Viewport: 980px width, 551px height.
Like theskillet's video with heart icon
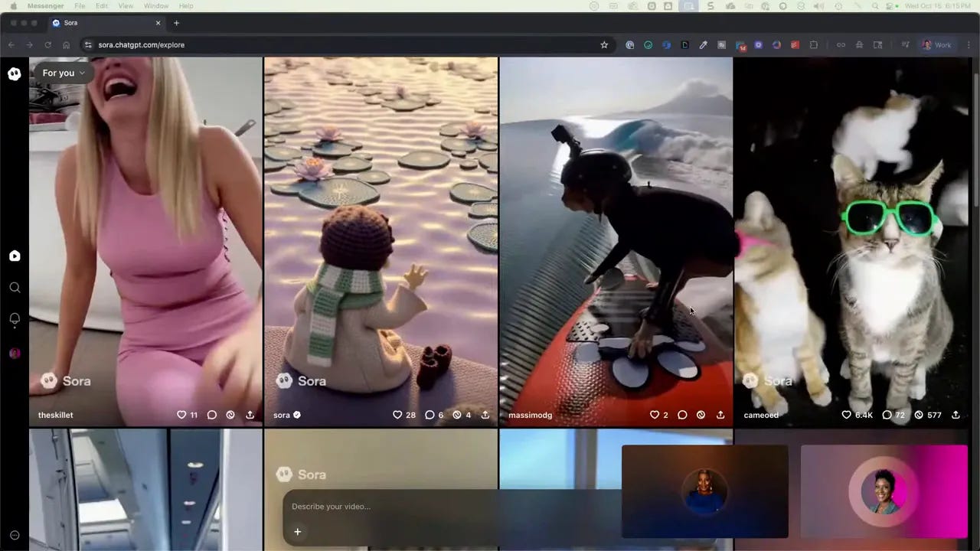pyautogui.click(x=181, y=415)
